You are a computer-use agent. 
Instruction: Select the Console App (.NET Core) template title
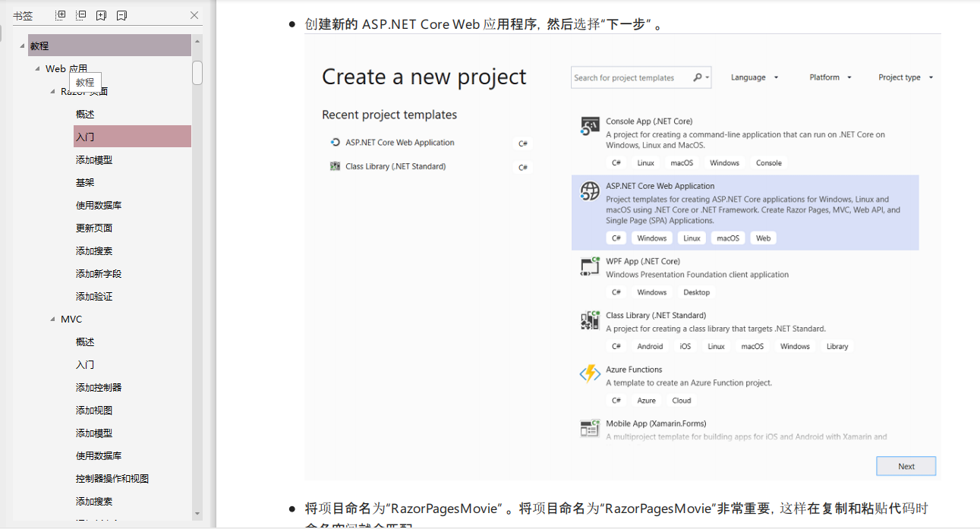649,121
